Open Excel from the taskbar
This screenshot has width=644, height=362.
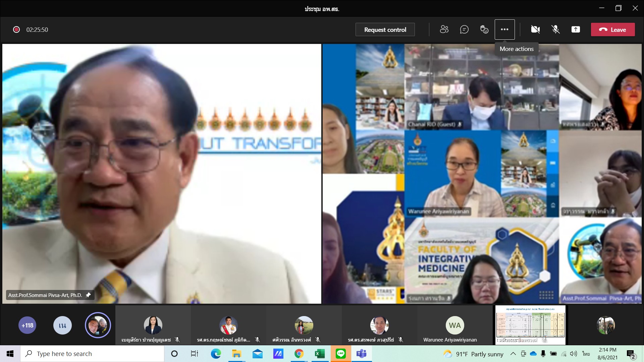coord(320,354)
